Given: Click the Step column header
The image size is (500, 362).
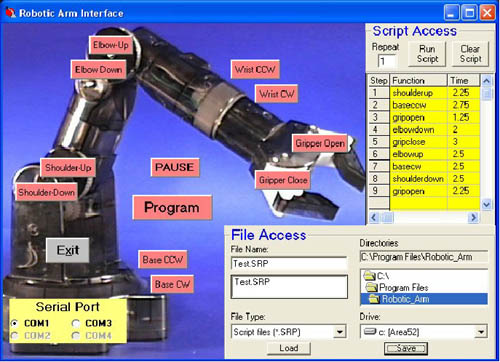Looking at the screenshot, I should 379,80.
